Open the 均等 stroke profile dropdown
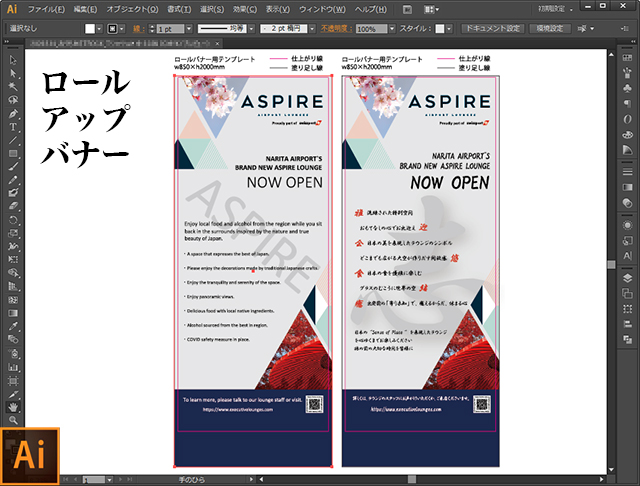 (251, 29)
